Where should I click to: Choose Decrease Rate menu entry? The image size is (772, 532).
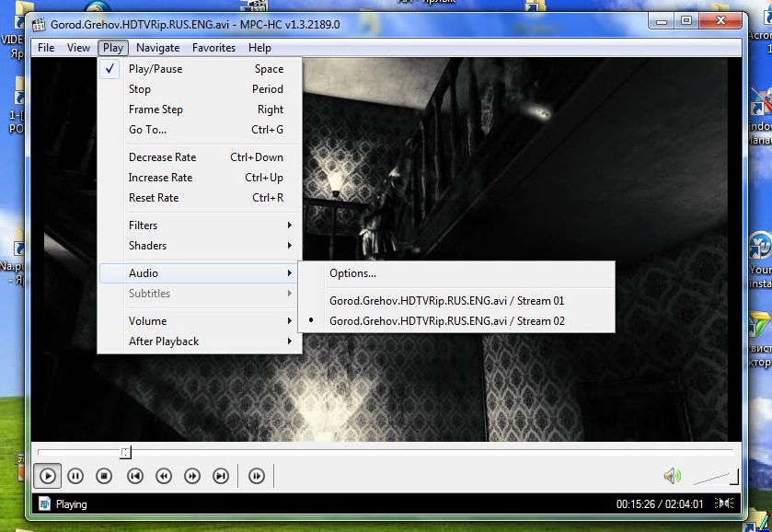tap(200, 157)
